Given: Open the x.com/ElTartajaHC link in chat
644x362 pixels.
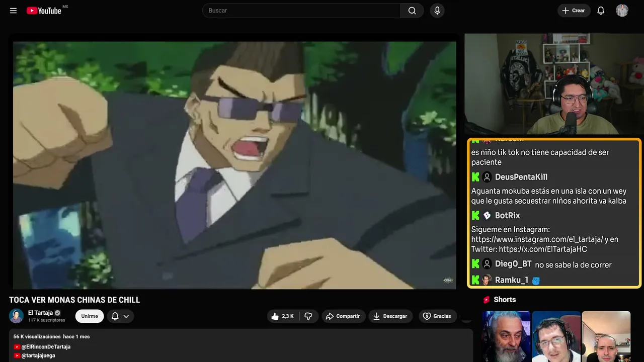Looking at the screenshot, I should point(543,249).
